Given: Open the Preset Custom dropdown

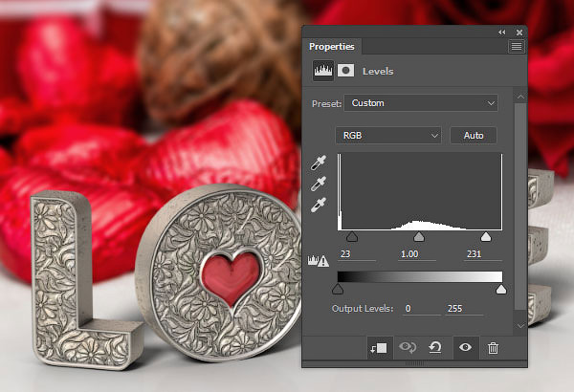Looking at the screenshot, I should 421,103.
